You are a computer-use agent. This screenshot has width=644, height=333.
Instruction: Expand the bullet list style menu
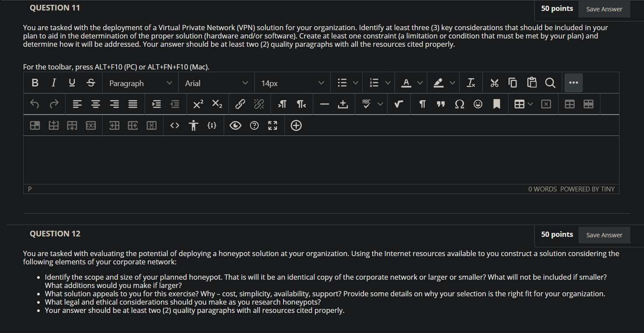[x=355, y=83]
